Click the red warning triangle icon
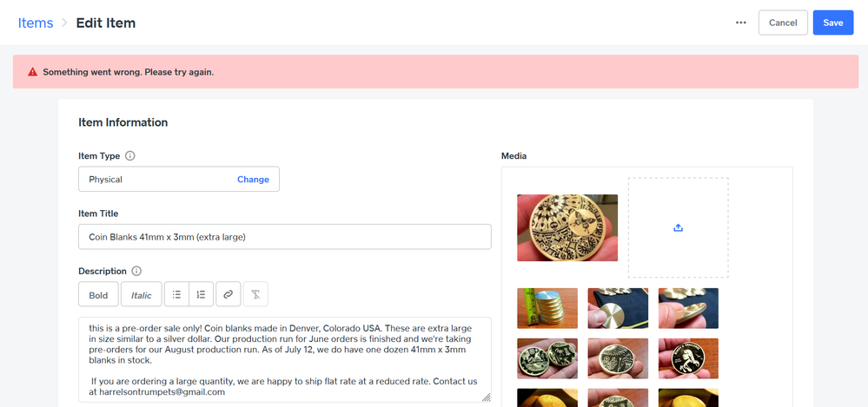 pos(33,72)
